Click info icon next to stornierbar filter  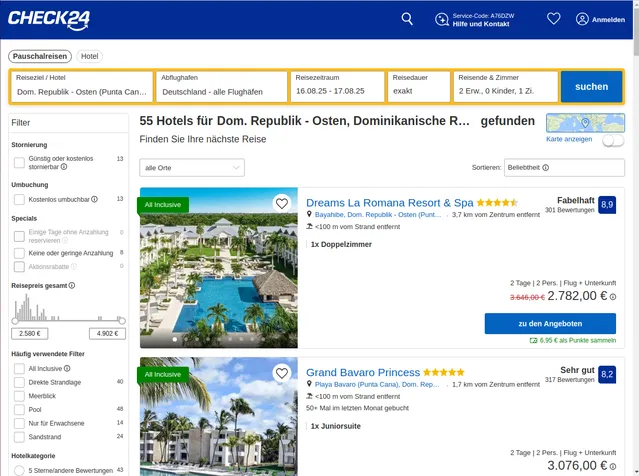(64, 167)
